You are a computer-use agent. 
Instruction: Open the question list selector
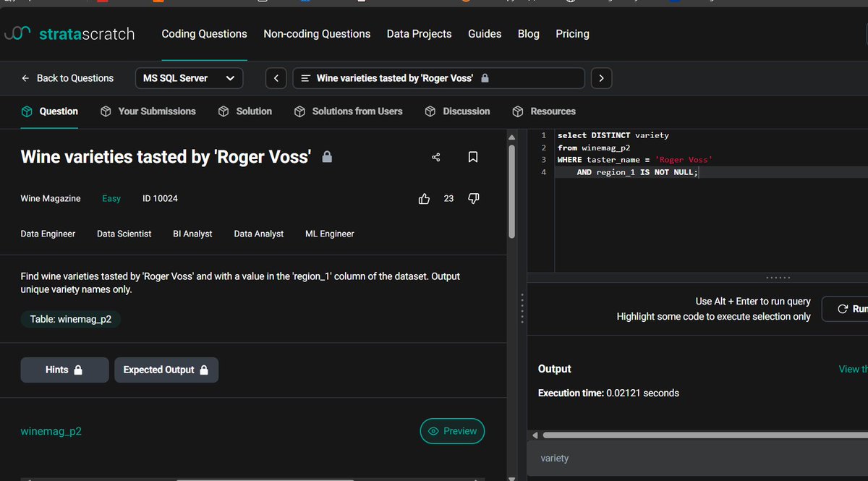coord(438,78)
